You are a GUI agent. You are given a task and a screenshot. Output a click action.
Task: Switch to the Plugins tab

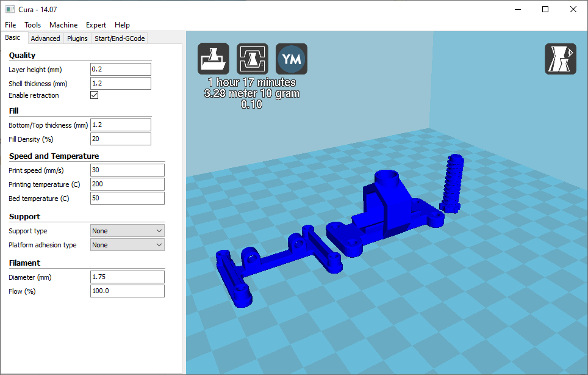77,38
